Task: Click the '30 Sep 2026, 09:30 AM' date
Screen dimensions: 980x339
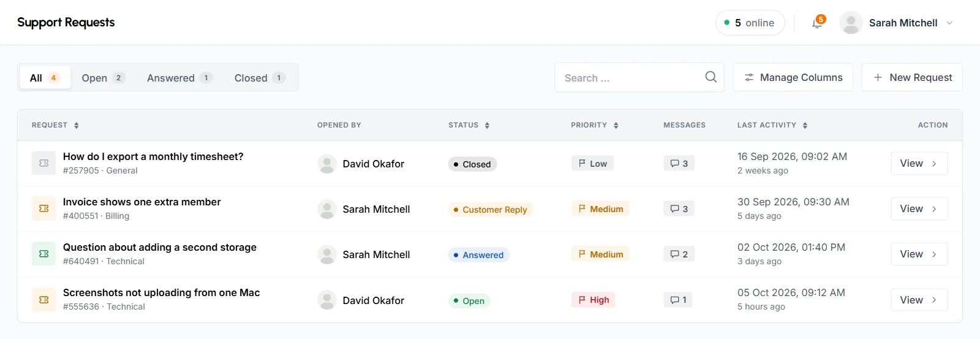Action: click(793, 202)
